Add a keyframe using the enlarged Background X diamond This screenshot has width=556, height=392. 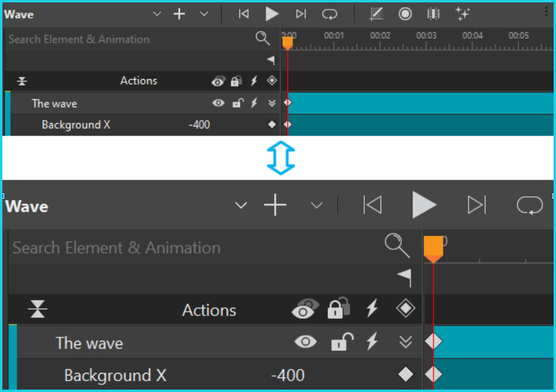pyautogui.click(x=405, y=374)
